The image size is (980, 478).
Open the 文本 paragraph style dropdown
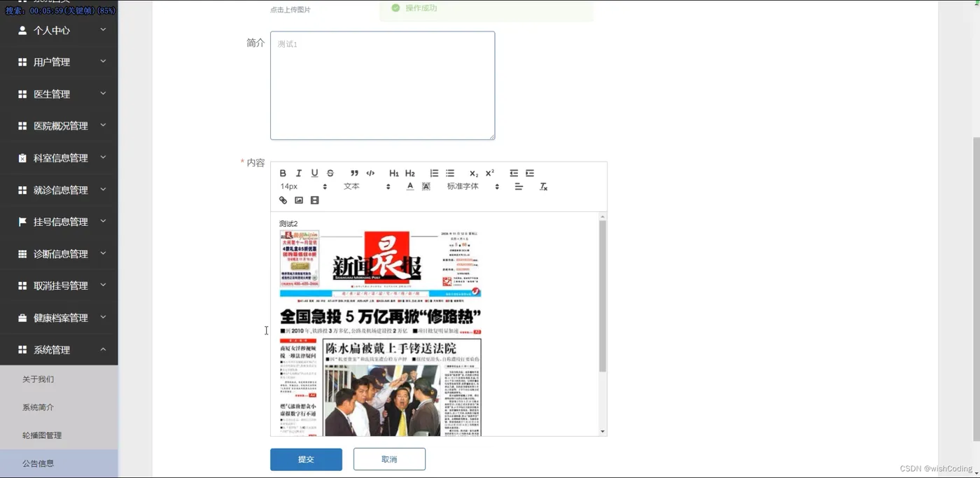pos(367,186)
